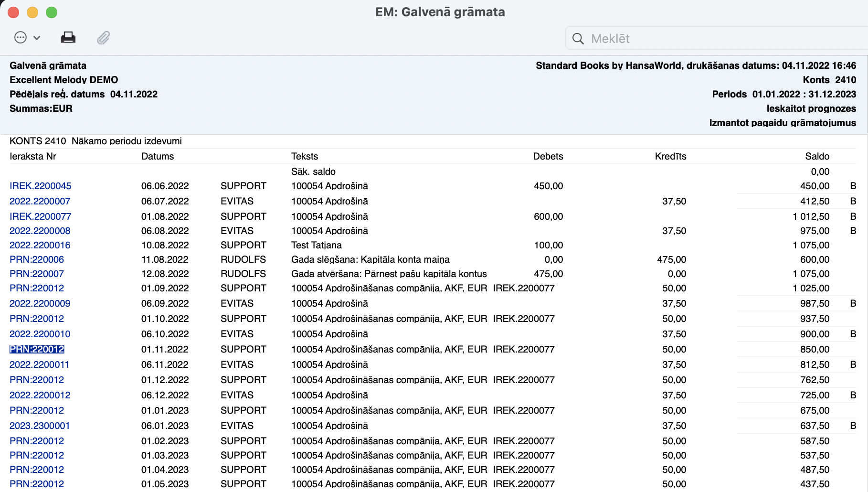This screenshot has height=492, width=868.
Task: Click the paperclip attachments icon
Action: click(104, 38)
